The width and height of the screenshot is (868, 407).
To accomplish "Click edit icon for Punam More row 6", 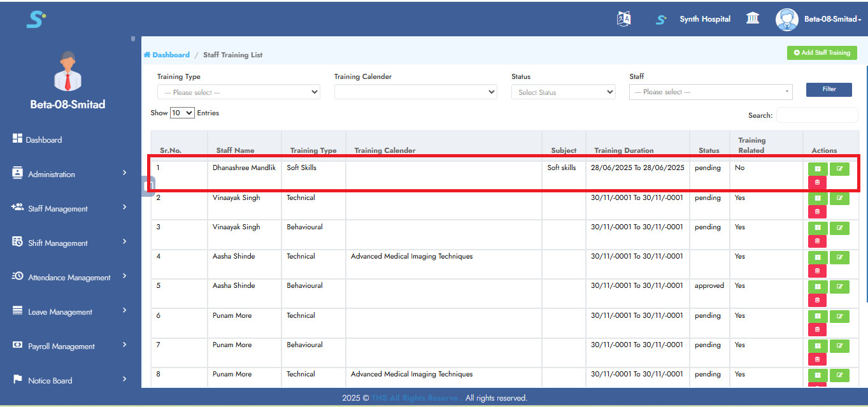I will (x=839, y=317).
